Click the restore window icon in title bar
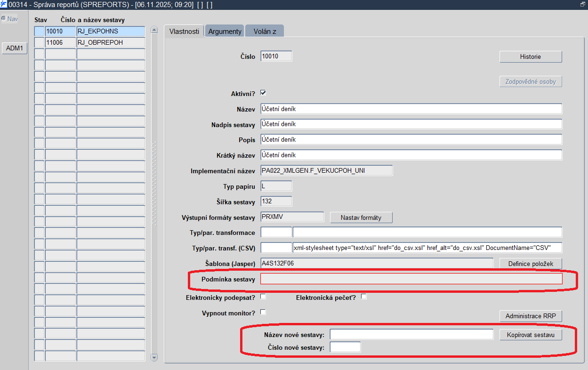 tap(583, 4)
